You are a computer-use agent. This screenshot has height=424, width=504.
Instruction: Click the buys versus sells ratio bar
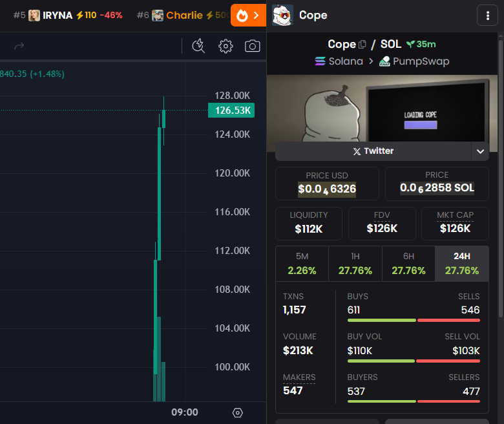414,320
